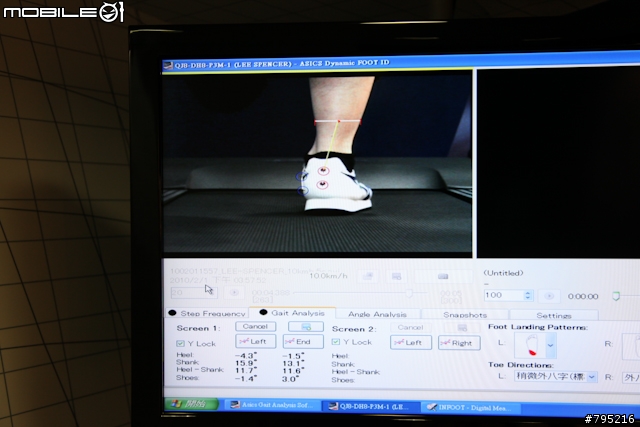Viewport: 640px width, 427px height.
Task: Click the 10.0km/h speed label
Action: [x=328, y=276]
